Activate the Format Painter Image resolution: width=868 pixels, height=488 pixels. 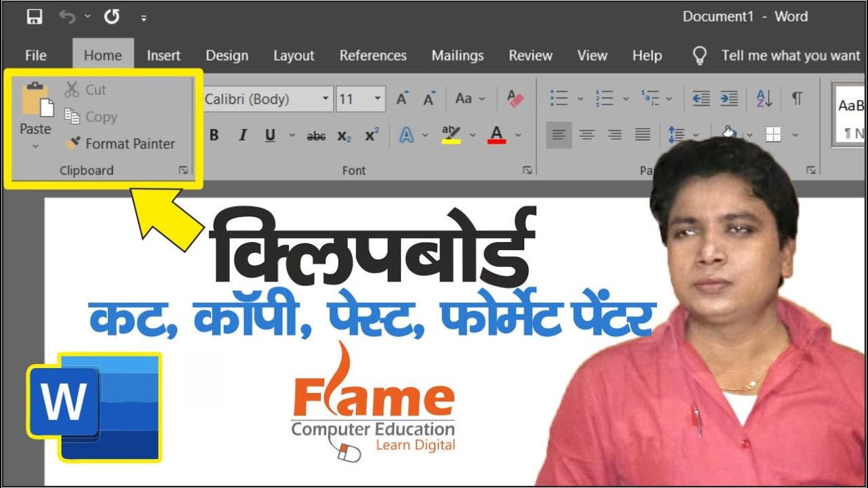click(121, 144)
